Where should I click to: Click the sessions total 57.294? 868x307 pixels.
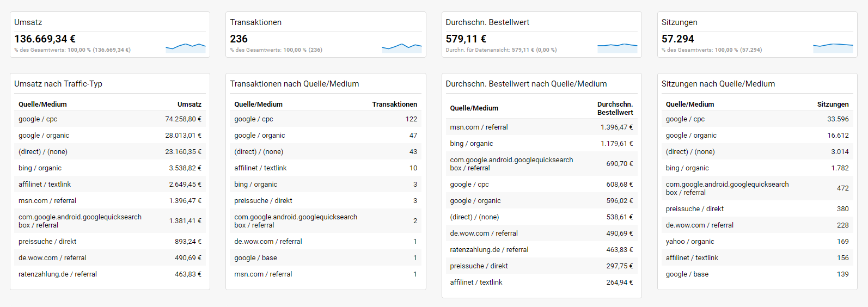678,39
